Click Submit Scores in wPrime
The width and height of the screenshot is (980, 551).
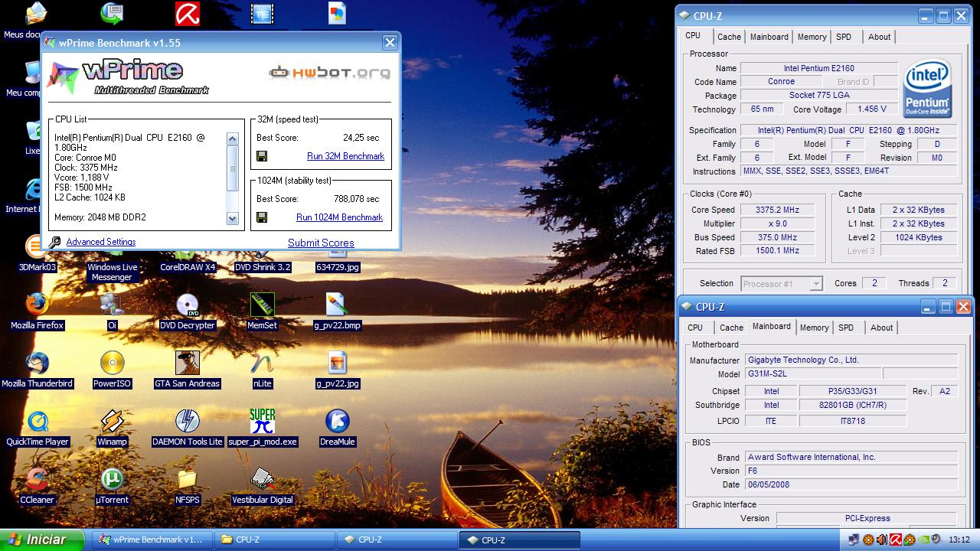tap(321, 243)
